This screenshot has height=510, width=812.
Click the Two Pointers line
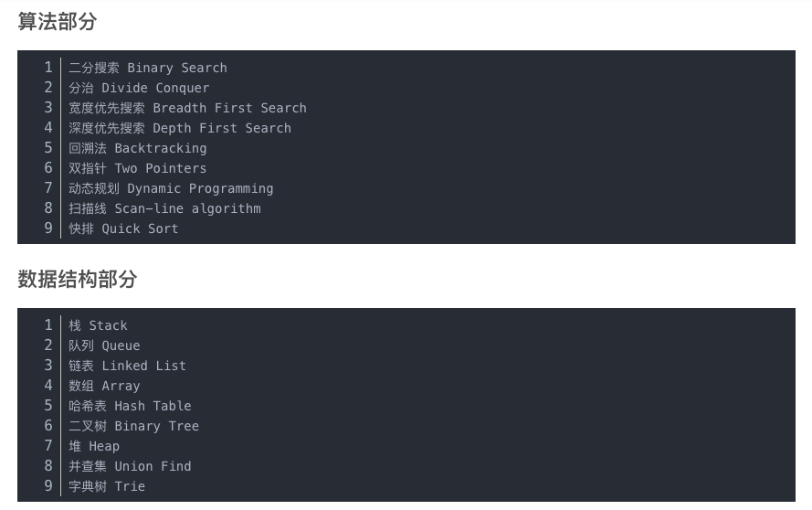pos(138,168)
